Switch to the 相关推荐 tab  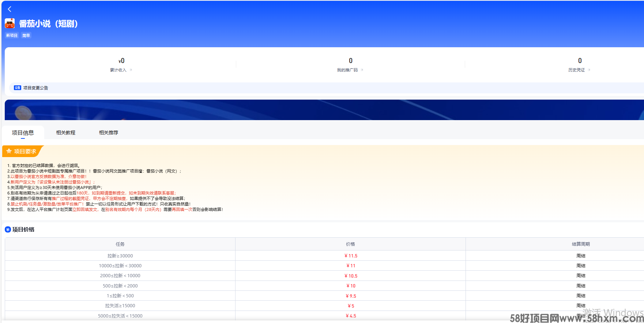point(109,133)
